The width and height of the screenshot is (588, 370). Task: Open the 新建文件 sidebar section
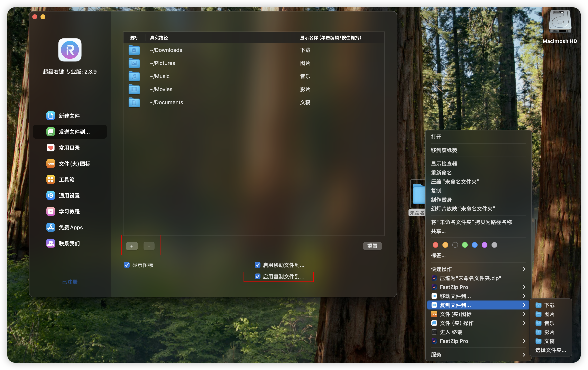click(x=69, y=116)
